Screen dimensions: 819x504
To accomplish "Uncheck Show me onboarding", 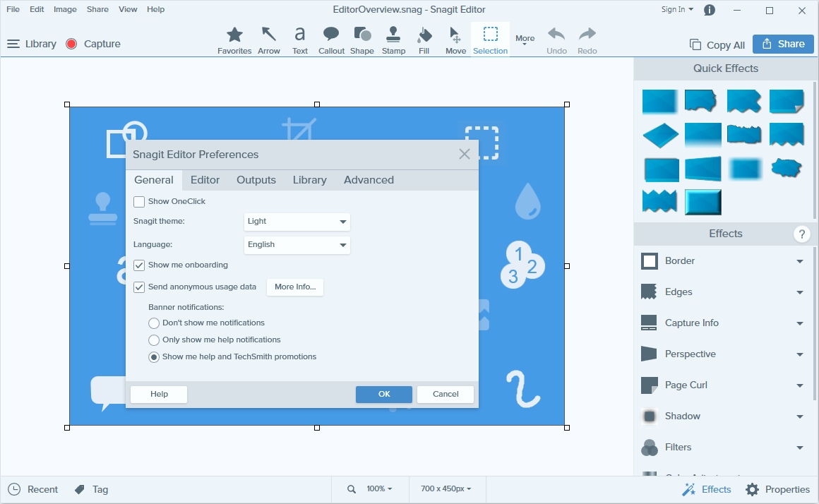I will click(x=139, y=265).
